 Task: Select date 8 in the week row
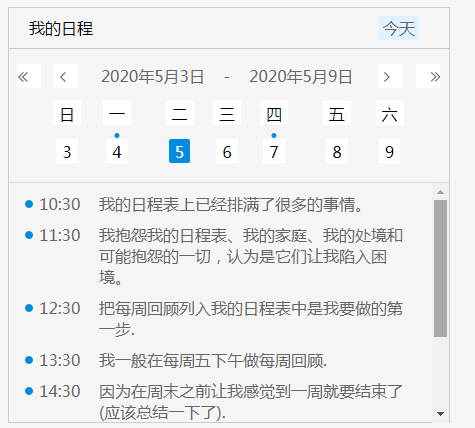337,151
